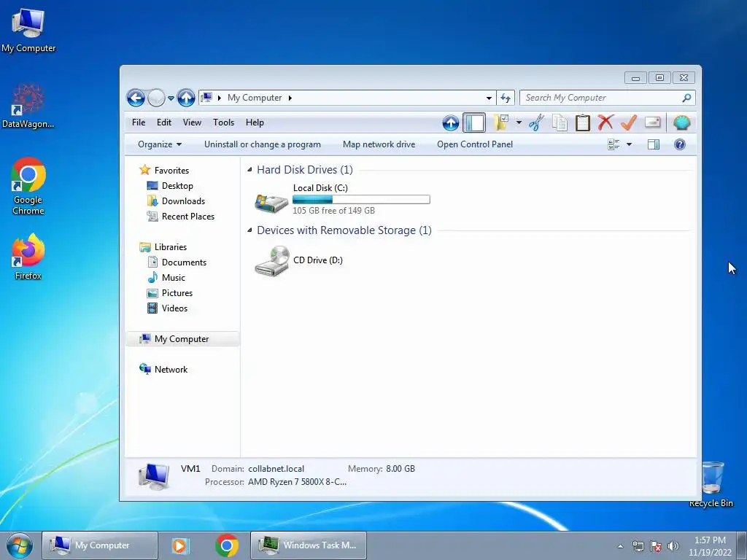Click the Recycle Bin desktop icon
Viewport: 747px width, 560px height.
pos(711,484)
